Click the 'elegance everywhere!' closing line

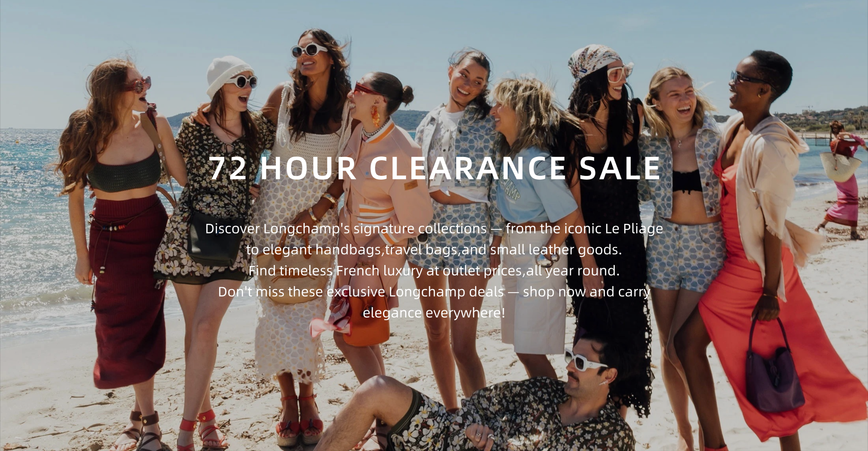434,313
